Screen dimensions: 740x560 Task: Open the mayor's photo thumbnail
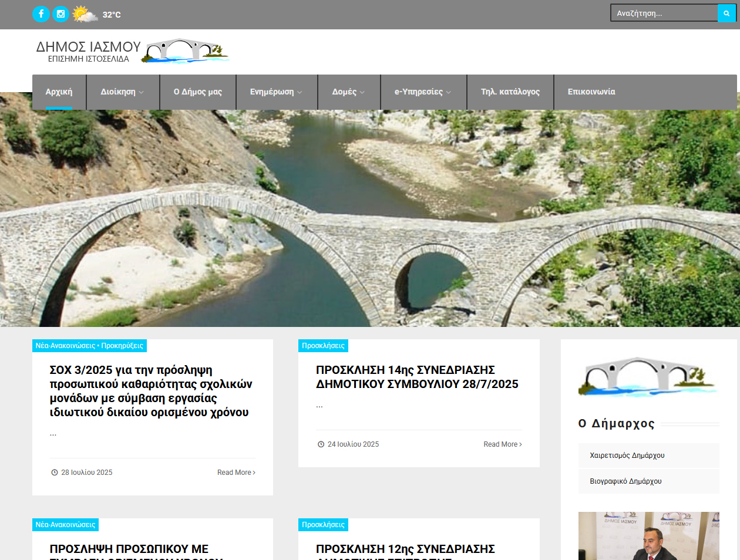pyautogui.click(x=649, y=536)
